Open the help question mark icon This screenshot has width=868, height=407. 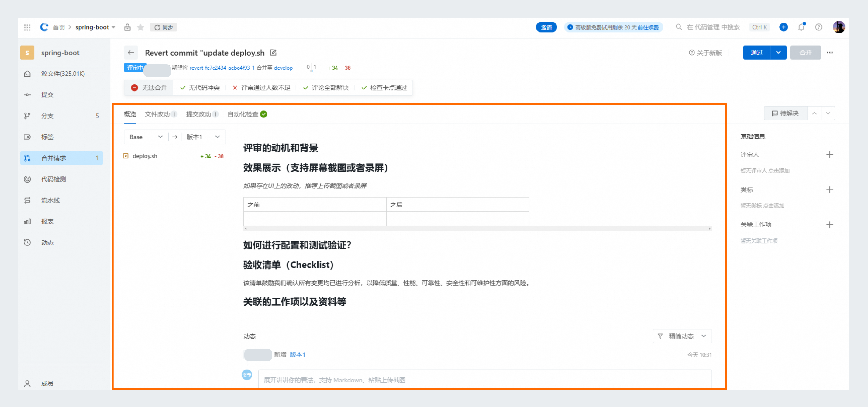pos(818,27)
